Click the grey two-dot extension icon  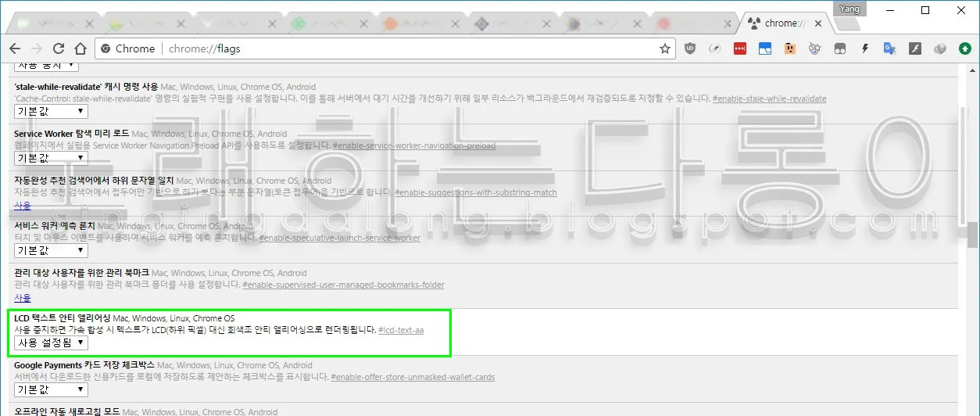[839, 48]
